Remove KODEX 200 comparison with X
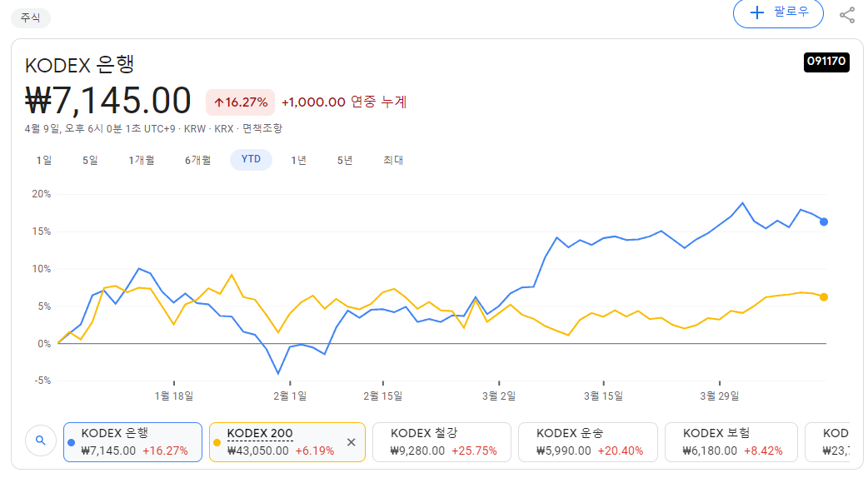This screenshot has height=478, width=868. 351,442
